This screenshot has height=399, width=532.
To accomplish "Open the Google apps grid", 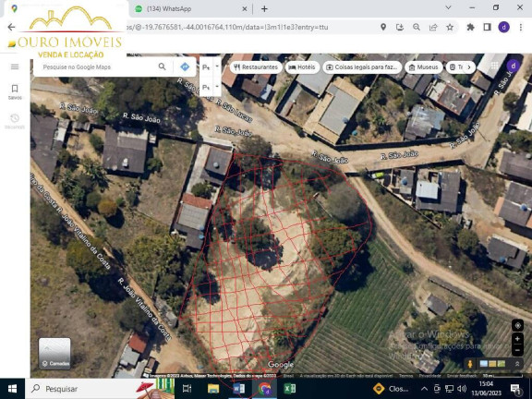I will tap(494, 66).
